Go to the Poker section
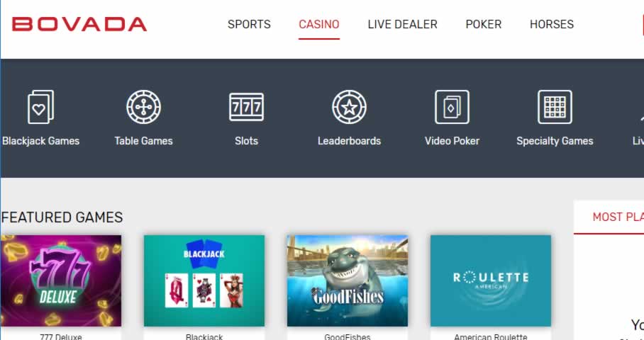644x340 pixels. (484, 24)
